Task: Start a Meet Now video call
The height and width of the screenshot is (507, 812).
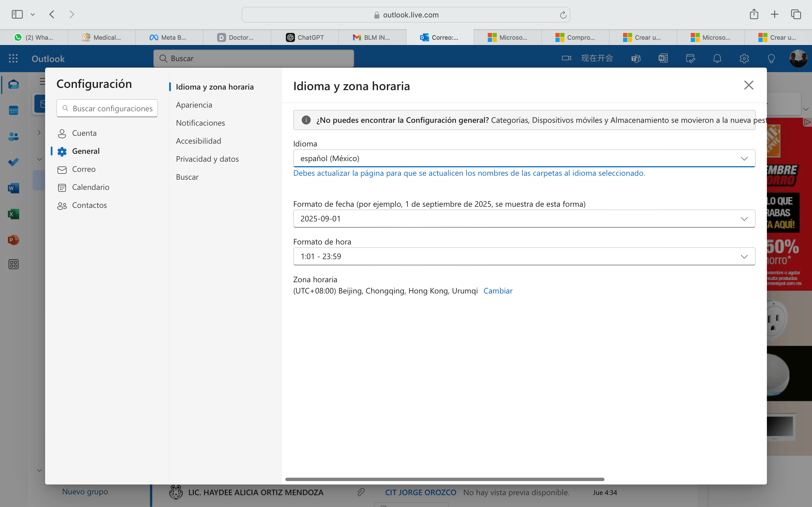Action: (587, 58)
